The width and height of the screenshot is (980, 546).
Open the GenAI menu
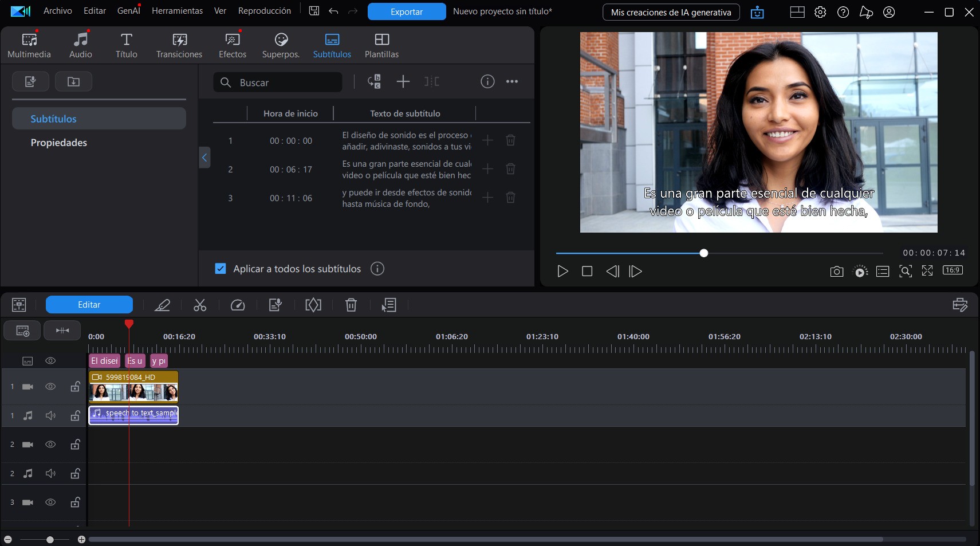pos(127,10)
